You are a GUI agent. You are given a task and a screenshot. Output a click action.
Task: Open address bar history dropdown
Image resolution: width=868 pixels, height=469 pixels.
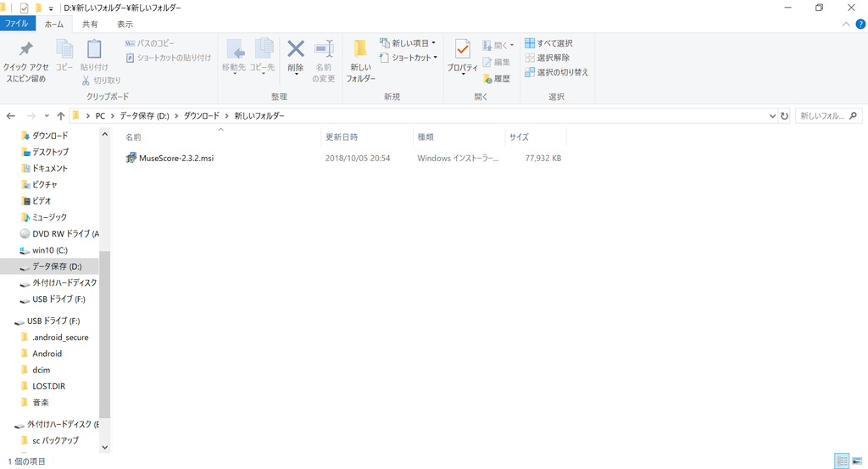pos(772,115)
